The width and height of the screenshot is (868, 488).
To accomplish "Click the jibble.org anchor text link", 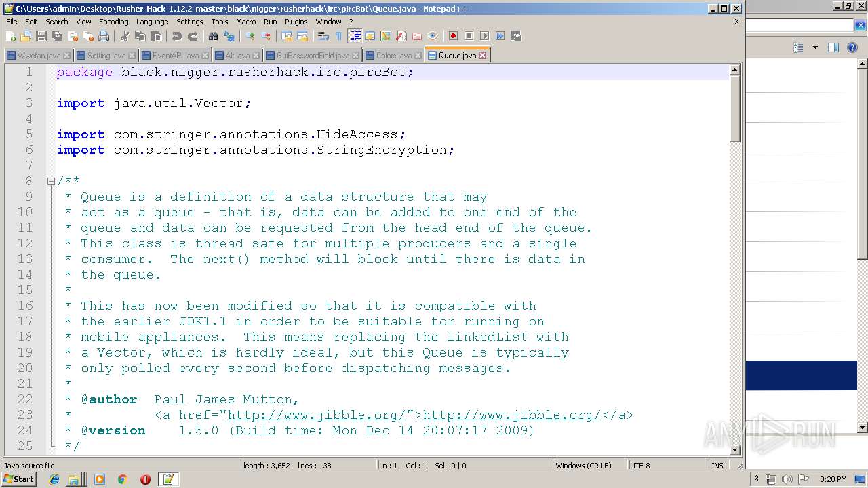I will coord(512,415).
